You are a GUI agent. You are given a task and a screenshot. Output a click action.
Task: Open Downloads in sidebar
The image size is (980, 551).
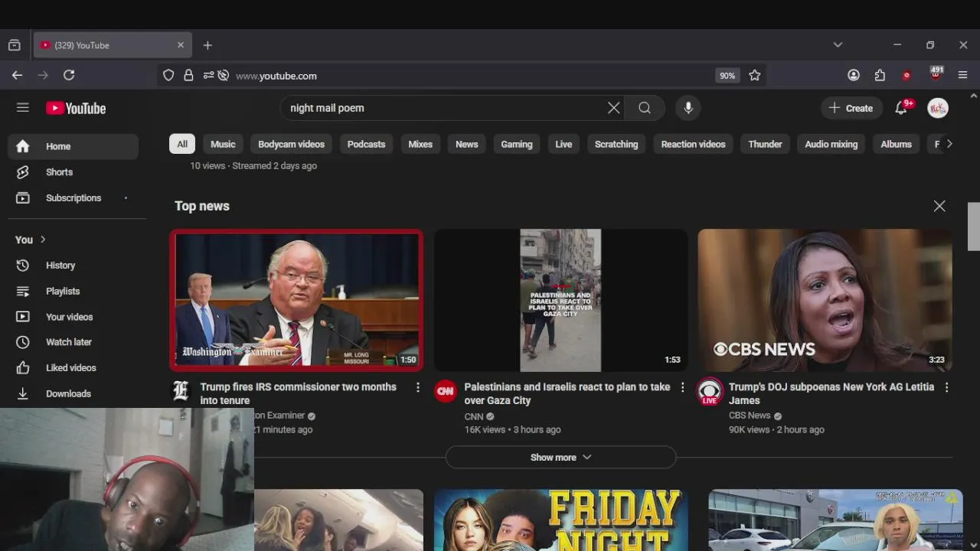(73, 393)
